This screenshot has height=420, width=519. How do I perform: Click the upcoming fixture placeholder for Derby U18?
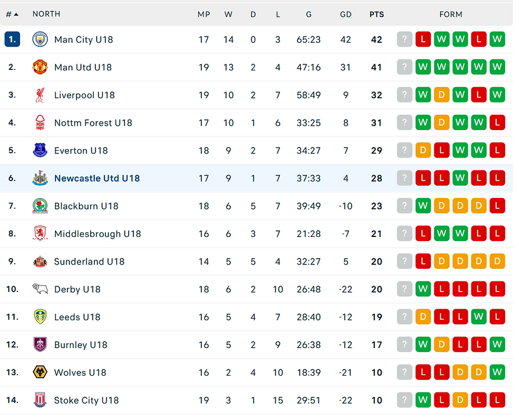(x=405, y=289)
